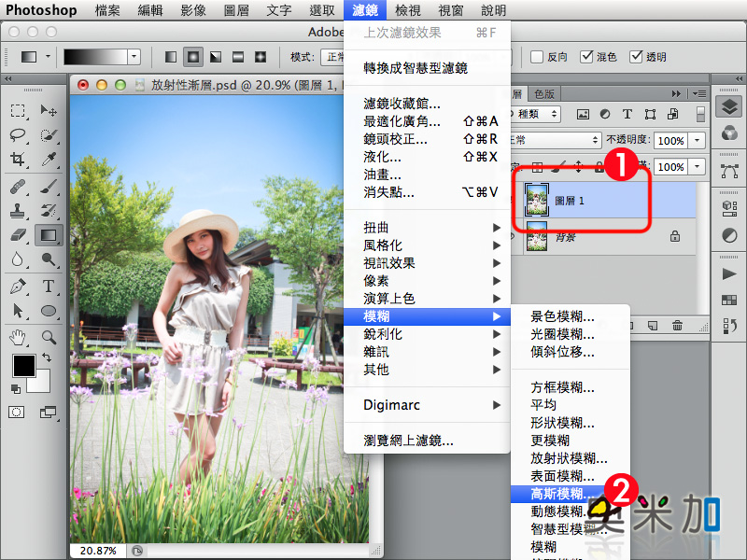Reset to default black and white colors
This screenshot has height=560, width=747.
16,389
